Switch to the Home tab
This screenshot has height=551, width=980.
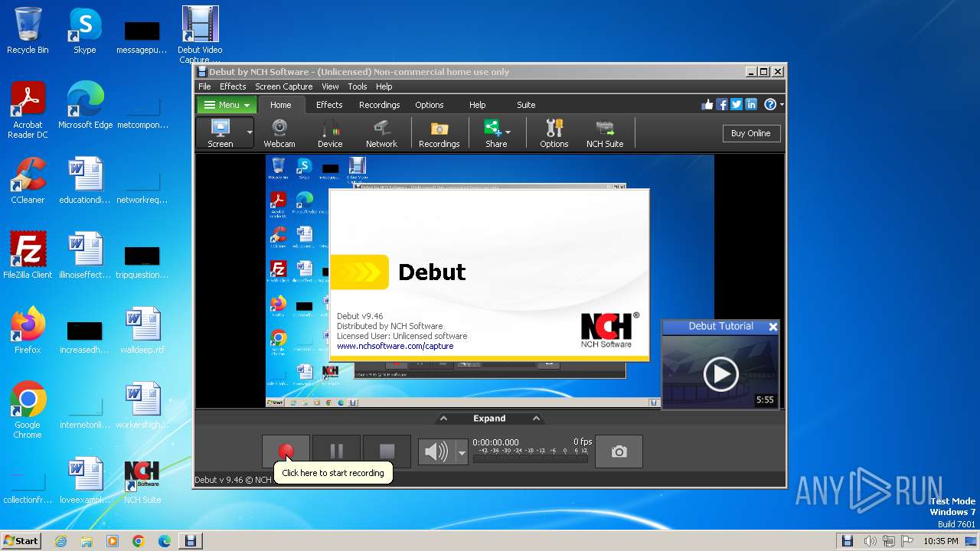click(x=281, y=105)
